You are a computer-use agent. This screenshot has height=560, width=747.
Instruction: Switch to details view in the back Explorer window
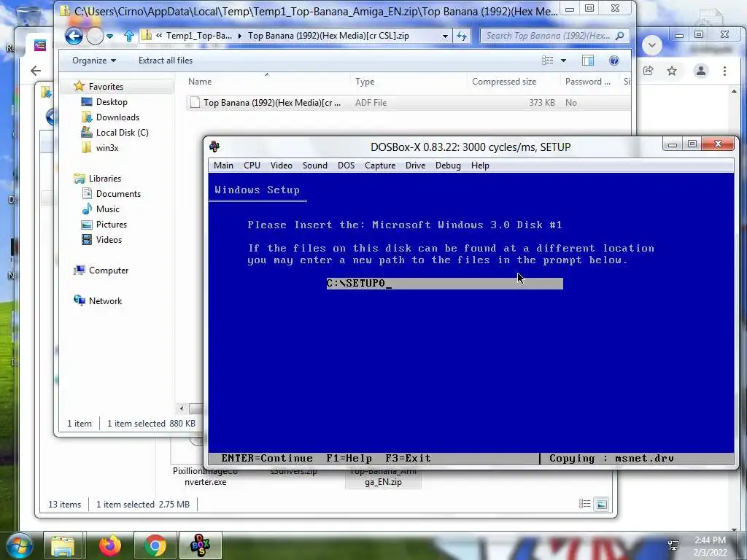pyautogui.click(x=584, y=504)
